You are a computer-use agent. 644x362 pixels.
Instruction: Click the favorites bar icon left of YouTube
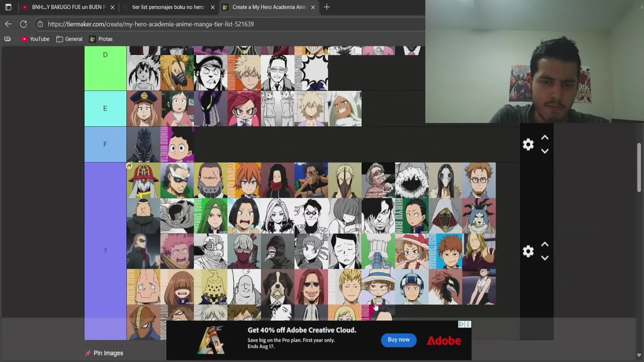(x=8, y=39)
